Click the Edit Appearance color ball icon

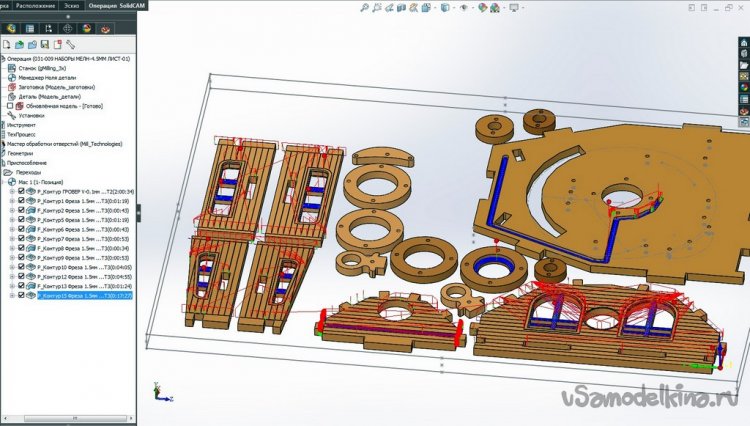pos(484,8)
